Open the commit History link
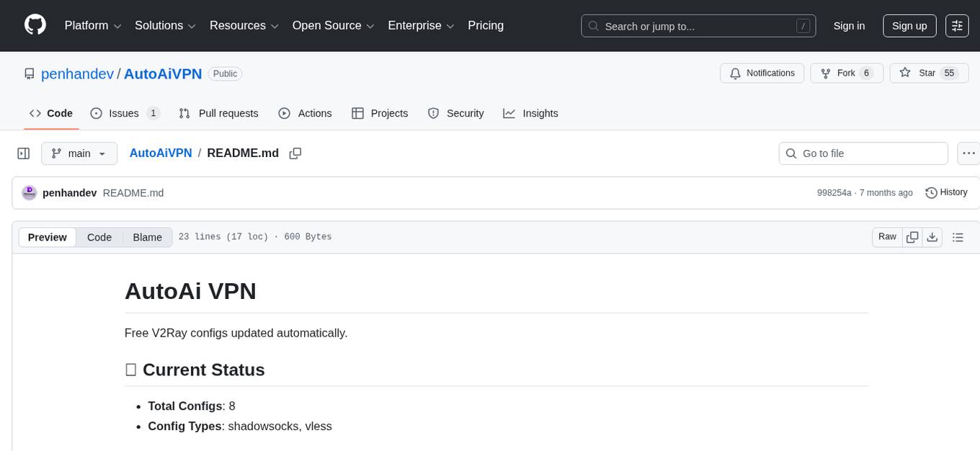 [946, 192]
